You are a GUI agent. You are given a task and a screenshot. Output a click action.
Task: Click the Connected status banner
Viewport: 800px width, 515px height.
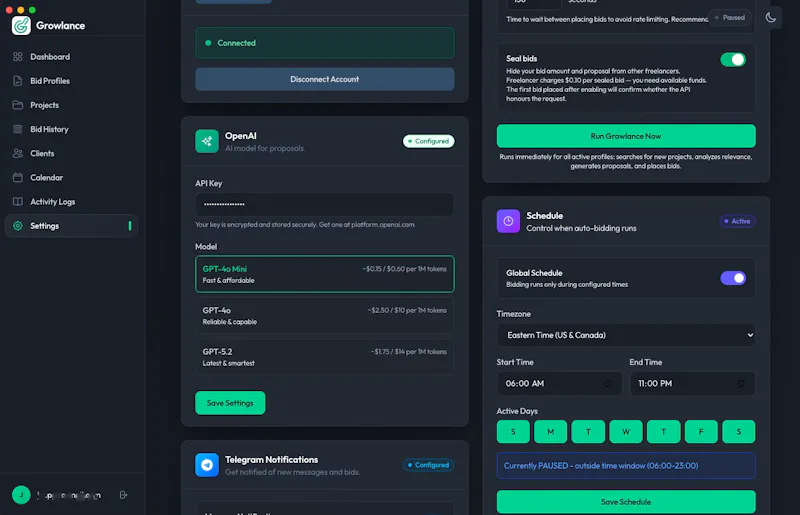coord(324,43)
